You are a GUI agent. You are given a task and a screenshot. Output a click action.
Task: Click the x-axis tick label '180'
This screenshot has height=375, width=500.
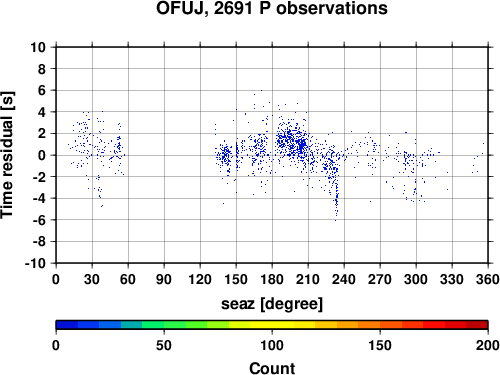tap(272, 279)
